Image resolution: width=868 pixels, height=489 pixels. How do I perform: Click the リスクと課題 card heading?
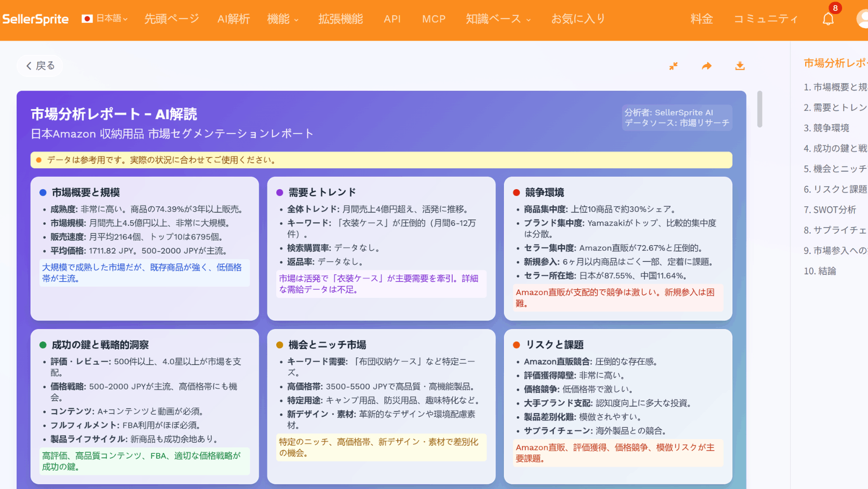click(554, 345)
